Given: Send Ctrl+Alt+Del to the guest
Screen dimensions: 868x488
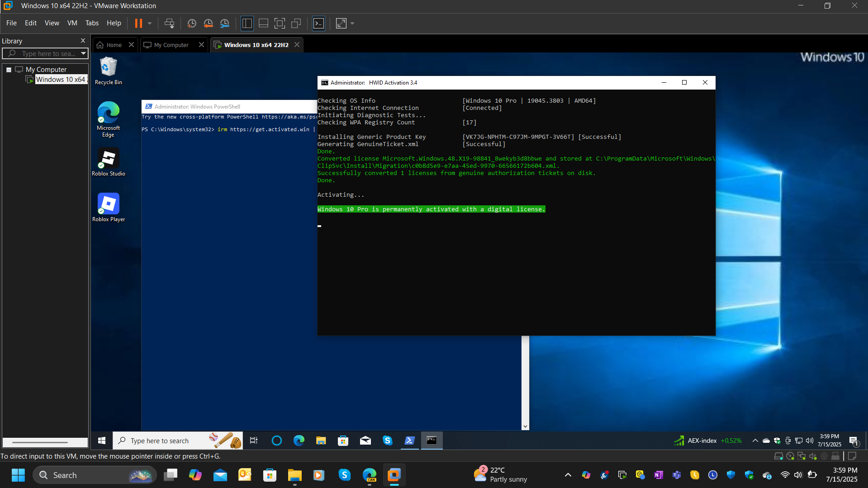Looking at the screenshot, I should click(x=169, y=23).
